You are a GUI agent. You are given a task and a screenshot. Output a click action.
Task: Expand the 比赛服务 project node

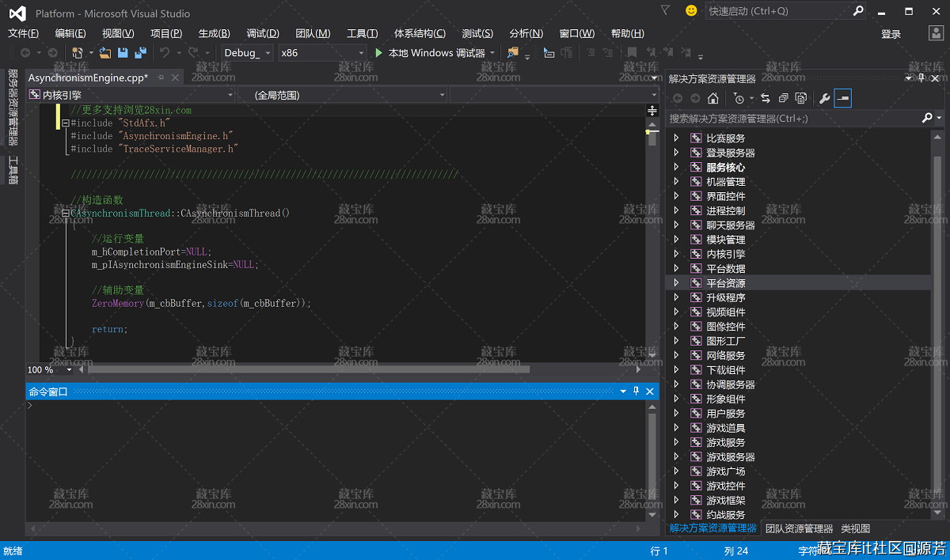pos(676,138)
